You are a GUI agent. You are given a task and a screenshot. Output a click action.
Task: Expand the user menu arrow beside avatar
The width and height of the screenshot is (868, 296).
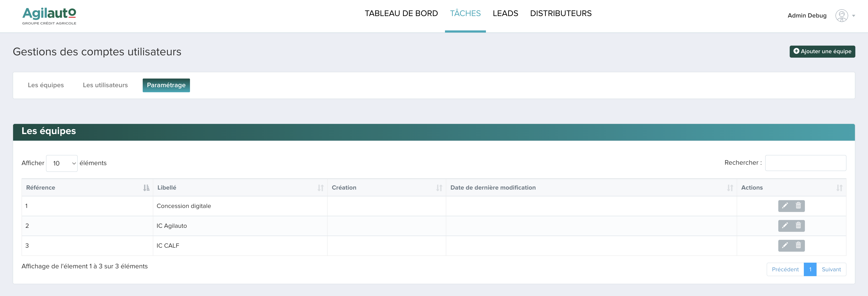[x=853, y=16]
